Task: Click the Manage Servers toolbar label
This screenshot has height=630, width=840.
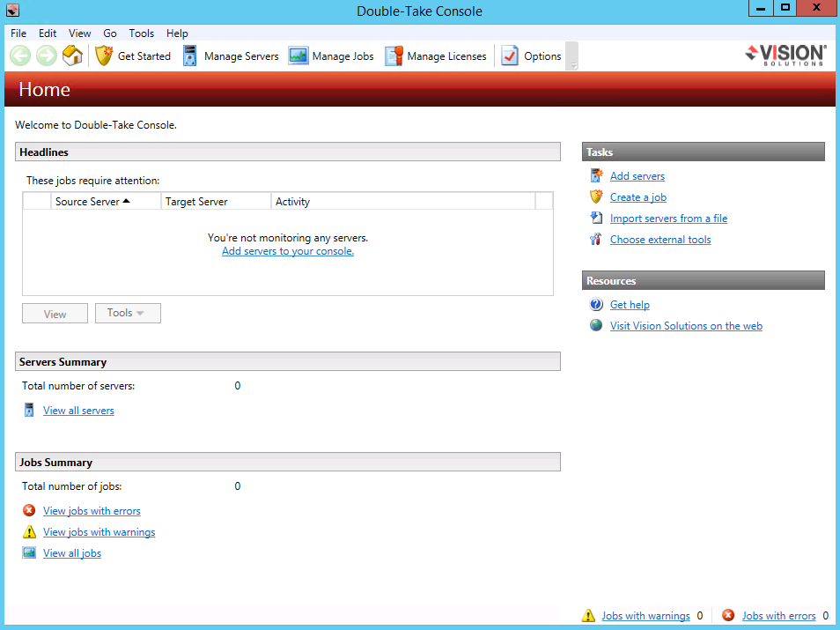Action: pos(241,56)
